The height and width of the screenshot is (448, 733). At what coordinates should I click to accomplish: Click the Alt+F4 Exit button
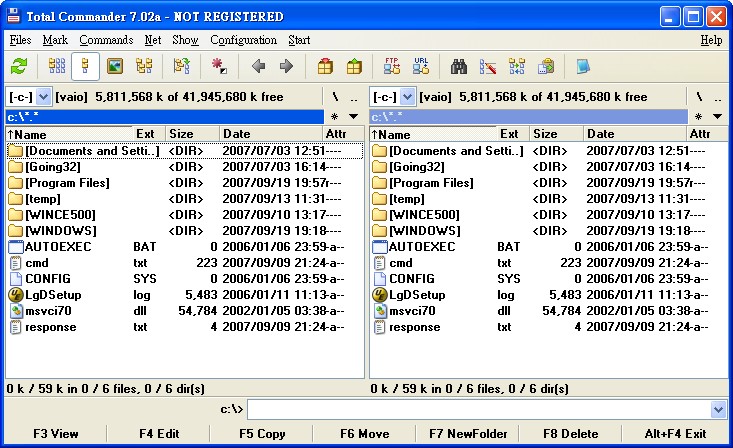click(676, 434)
